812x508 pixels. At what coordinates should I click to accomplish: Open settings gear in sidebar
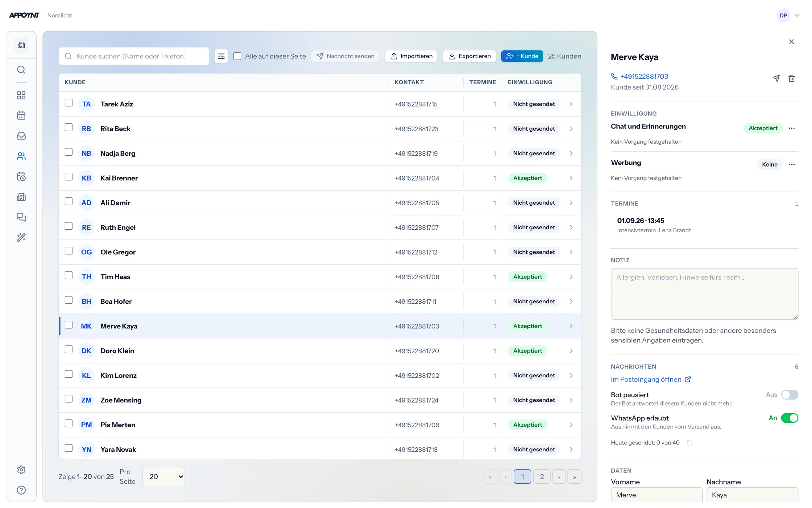pos(21,470)
